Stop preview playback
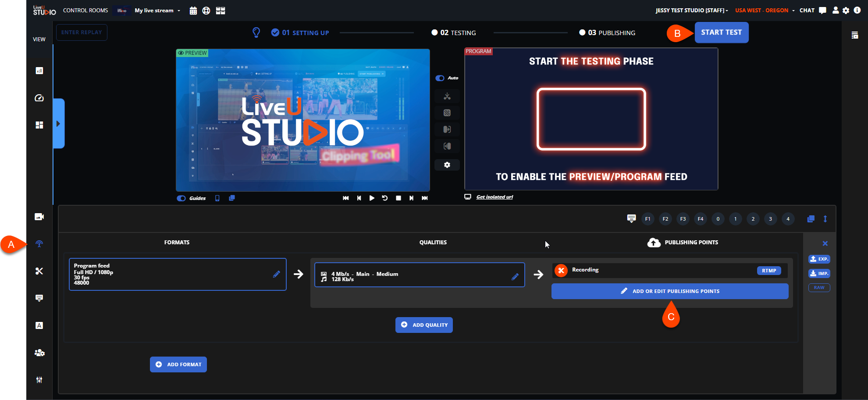The width and height of the screenshot is (868, 400). (398, 198)
